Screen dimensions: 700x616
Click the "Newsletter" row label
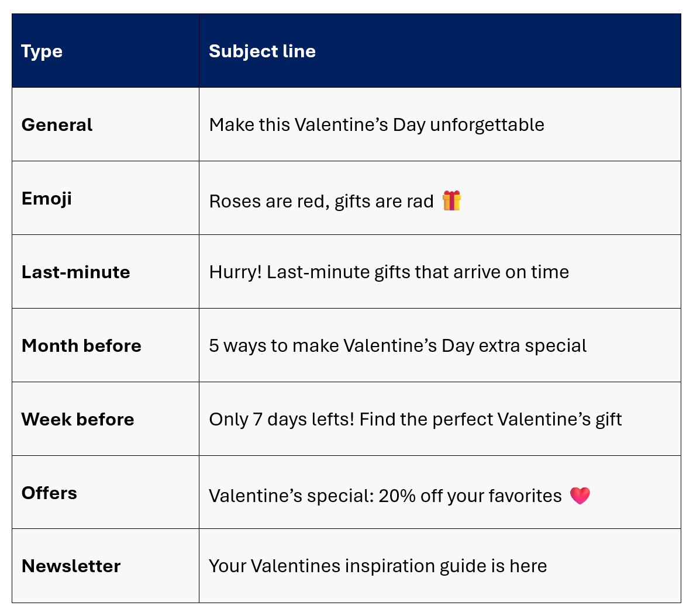pyautogui.click(x=71, y=566)
